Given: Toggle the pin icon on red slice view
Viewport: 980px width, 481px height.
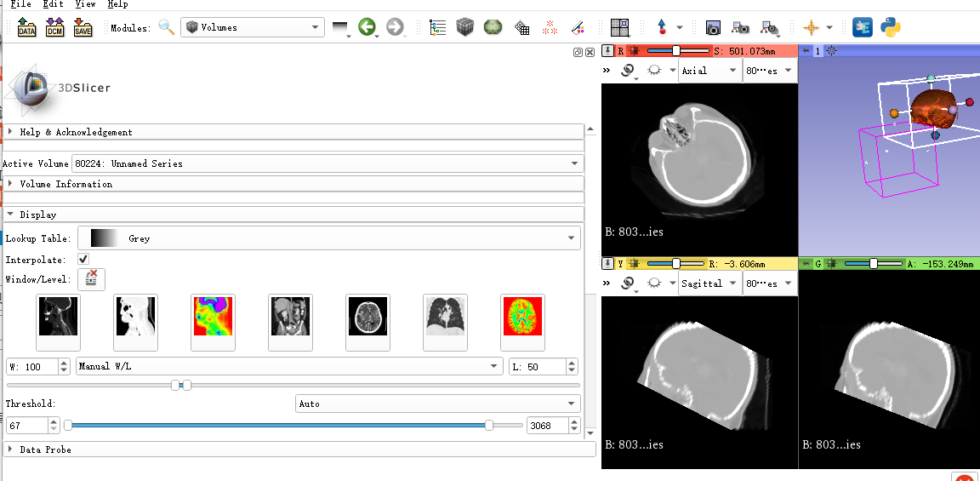Looking at the screenshot, I should tap(607, 51).
